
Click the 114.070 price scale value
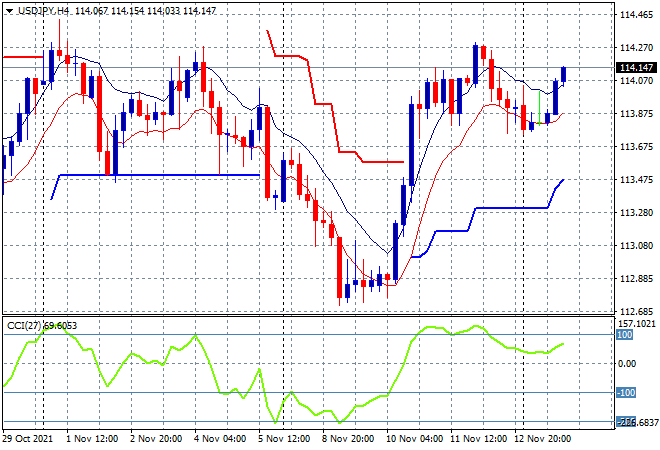636,80
